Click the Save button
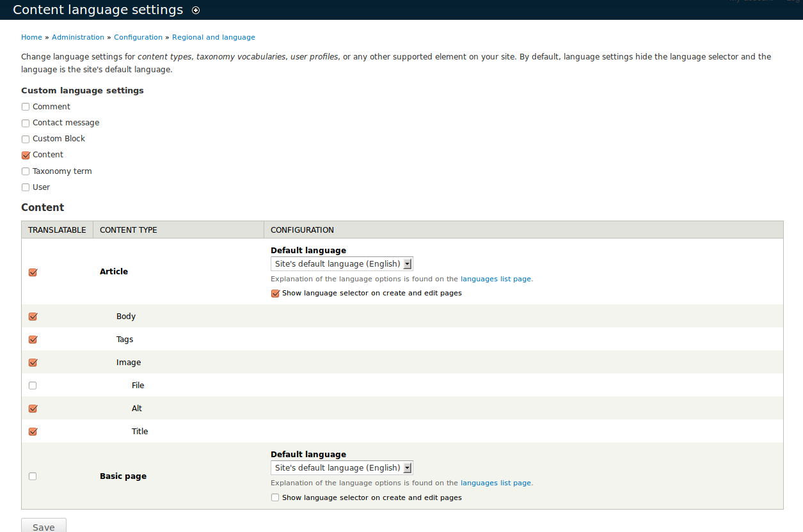 [x=44, y=526]
